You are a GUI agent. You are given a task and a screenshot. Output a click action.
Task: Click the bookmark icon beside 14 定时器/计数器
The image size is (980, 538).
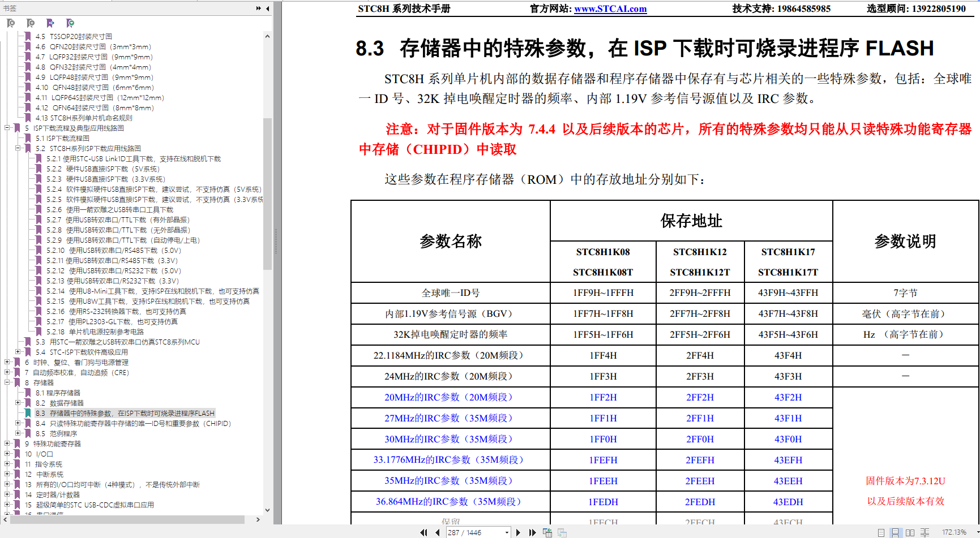[x=17, y=494]
